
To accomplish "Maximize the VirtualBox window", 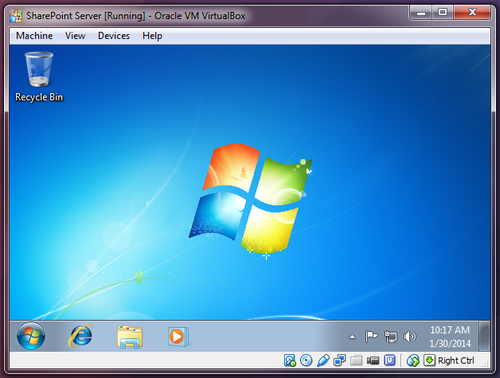I will tap(443, 13).
